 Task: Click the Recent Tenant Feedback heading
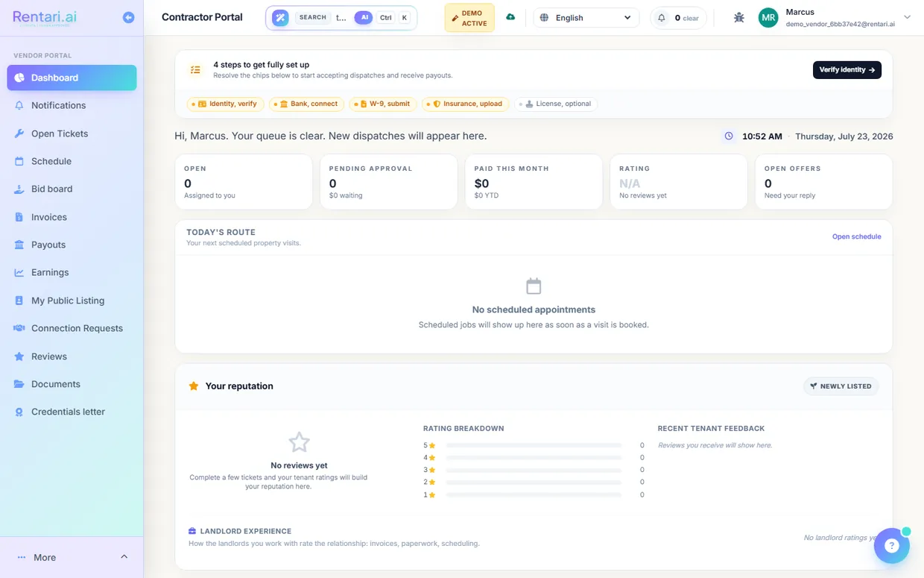click(711, 429)
